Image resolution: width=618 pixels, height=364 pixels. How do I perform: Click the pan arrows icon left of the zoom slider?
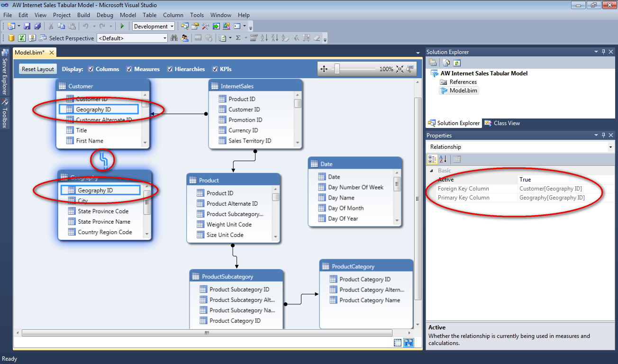coord(324,69)
